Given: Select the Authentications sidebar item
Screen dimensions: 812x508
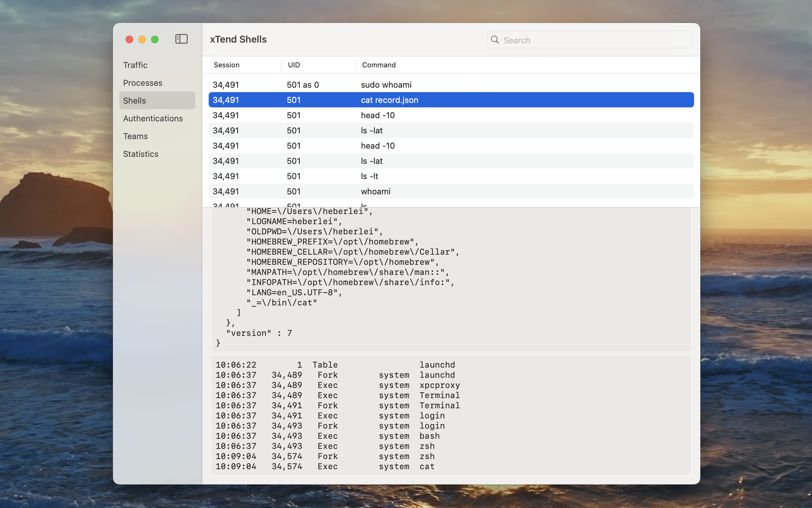Looking at the screenshot, I should (x=153, y=118).
